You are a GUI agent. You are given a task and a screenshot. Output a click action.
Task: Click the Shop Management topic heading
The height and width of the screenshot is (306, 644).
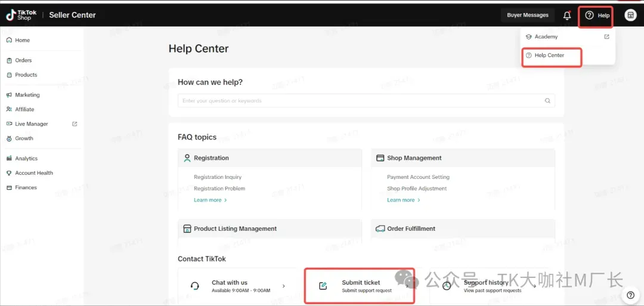click(414, 158)
